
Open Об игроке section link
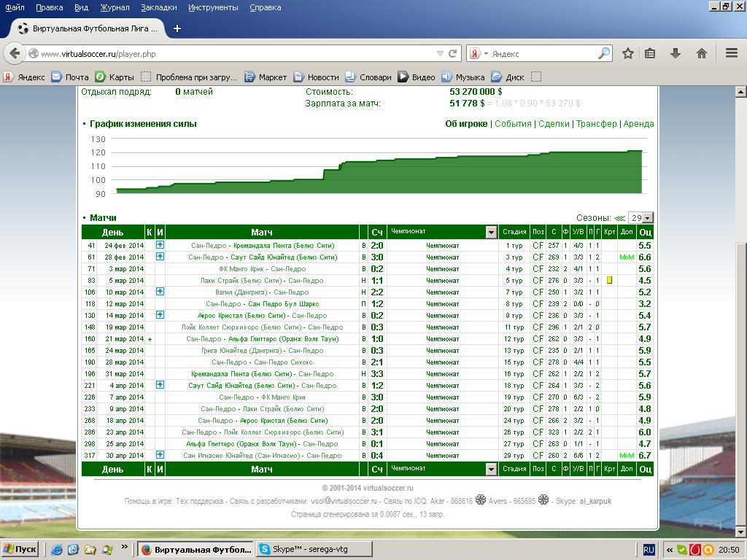click(466, 124)
